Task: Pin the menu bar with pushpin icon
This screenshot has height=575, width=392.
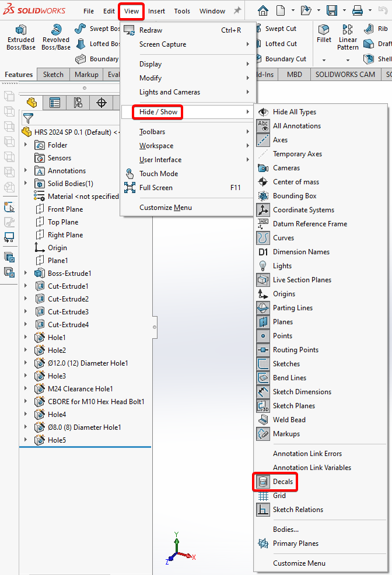Action: [x=237, y=10]
